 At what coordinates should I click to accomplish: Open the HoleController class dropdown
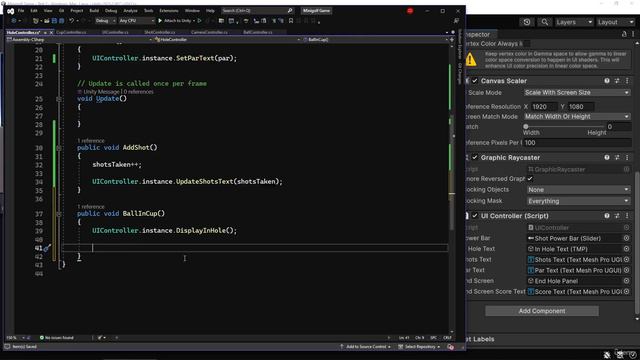tap(227, 40)
